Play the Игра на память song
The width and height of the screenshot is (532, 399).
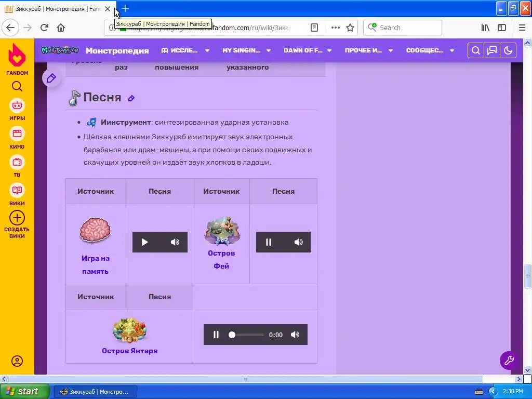(x=144, y=242)
